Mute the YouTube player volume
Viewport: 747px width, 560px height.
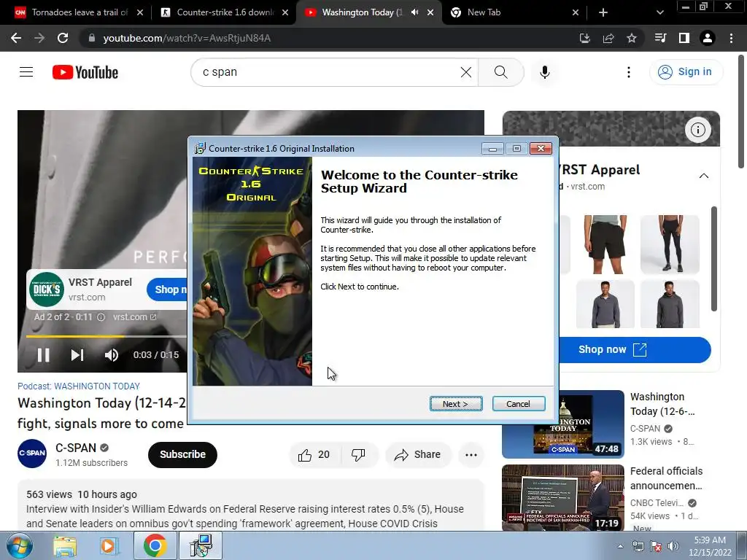click(112, 355)
